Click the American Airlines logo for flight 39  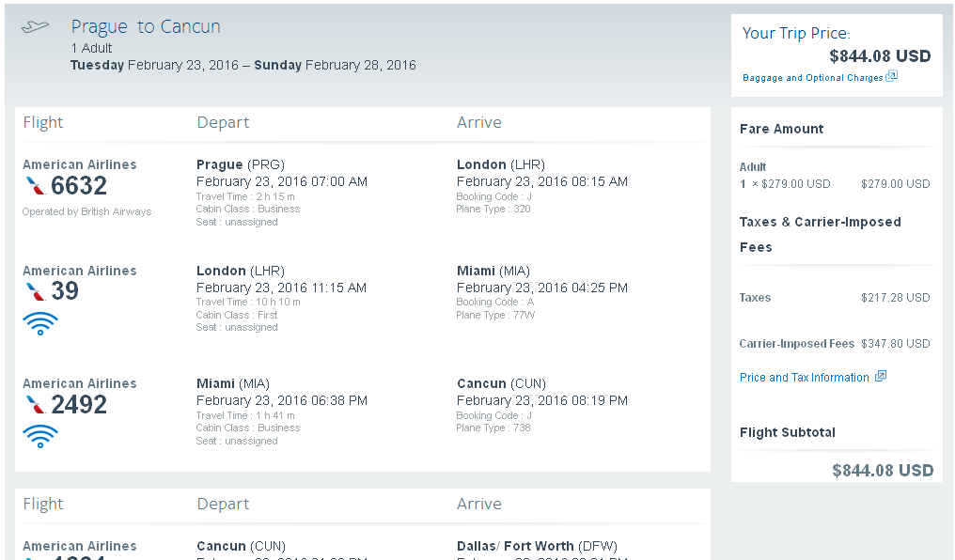[x=36, y=291]
